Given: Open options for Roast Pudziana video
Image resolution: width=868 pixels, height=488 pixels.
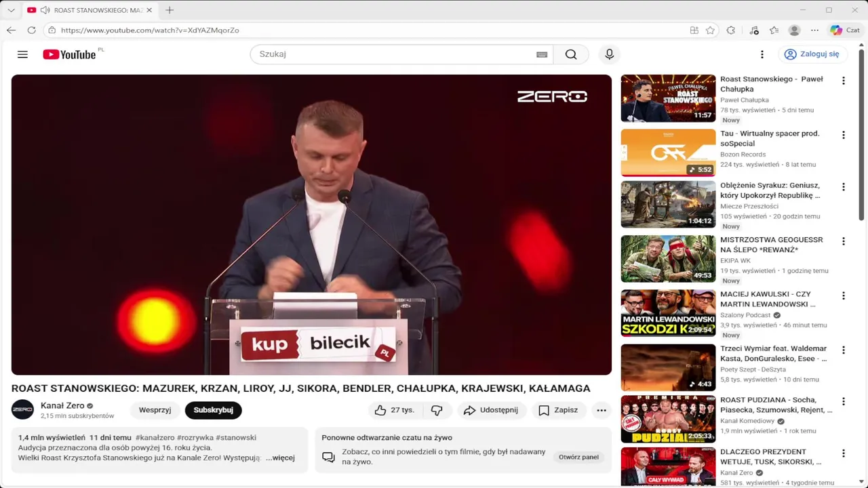Looking at the screenshot, I should 843,401.
